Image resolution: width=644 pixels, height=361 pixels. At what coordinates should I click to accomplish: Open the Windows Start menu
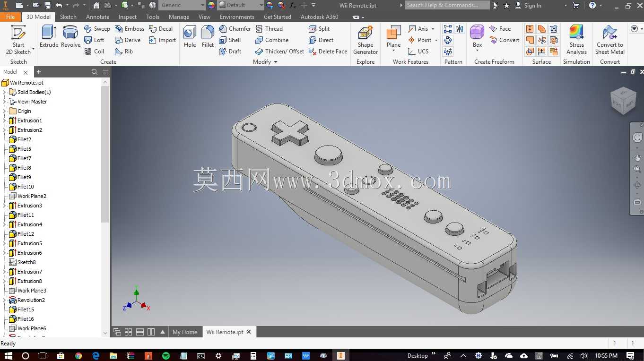[x=8, y=355]
